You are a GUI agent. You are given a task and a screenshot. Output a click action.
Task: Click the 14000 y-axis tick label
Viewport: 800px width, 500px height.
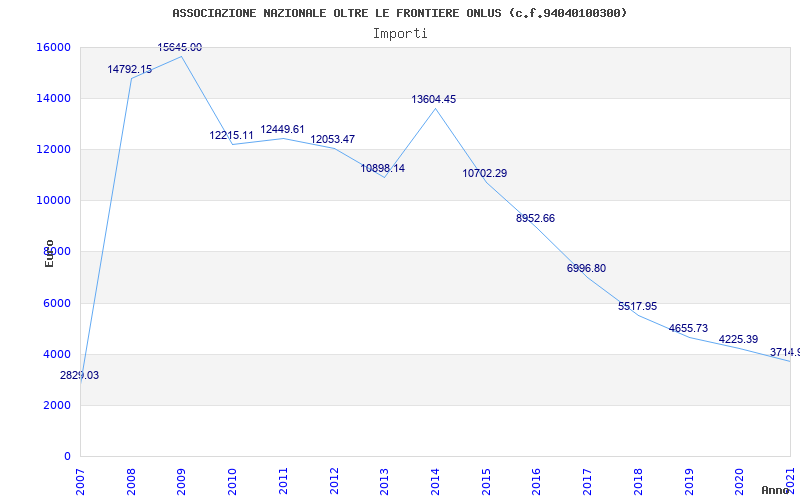[x=53, y=98]
